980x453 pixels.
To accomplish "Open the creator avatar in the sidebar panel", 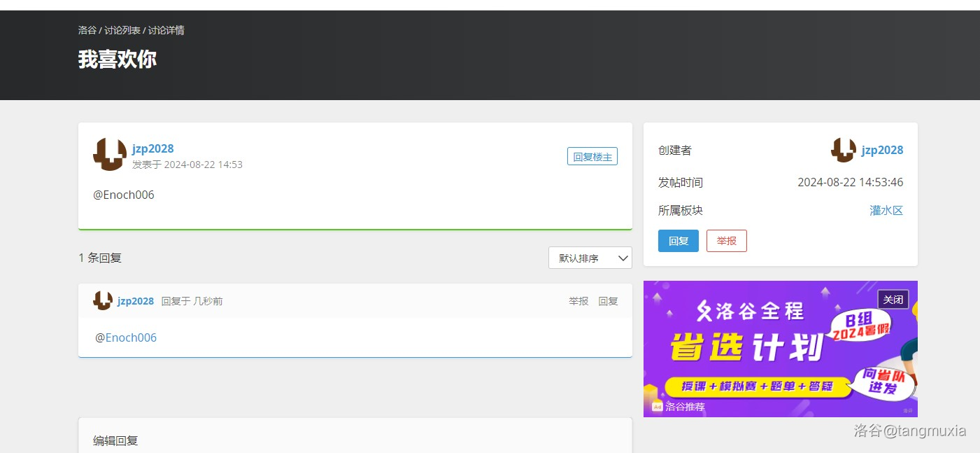I will pos(843,150).
